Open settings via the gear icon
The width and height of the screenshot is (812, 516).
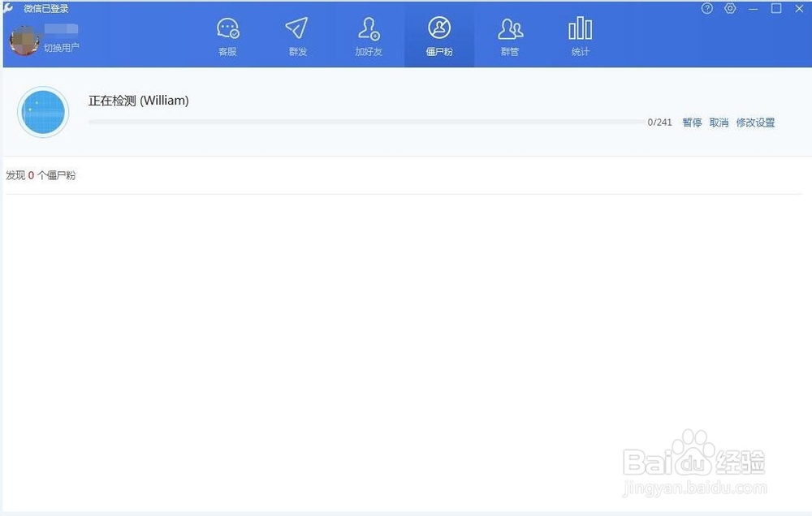coord(730,8)
